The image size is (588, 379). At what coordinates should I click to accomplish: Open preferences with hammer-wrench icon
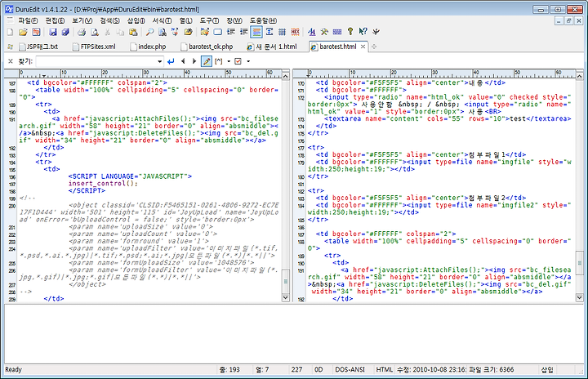pos(324,32)
